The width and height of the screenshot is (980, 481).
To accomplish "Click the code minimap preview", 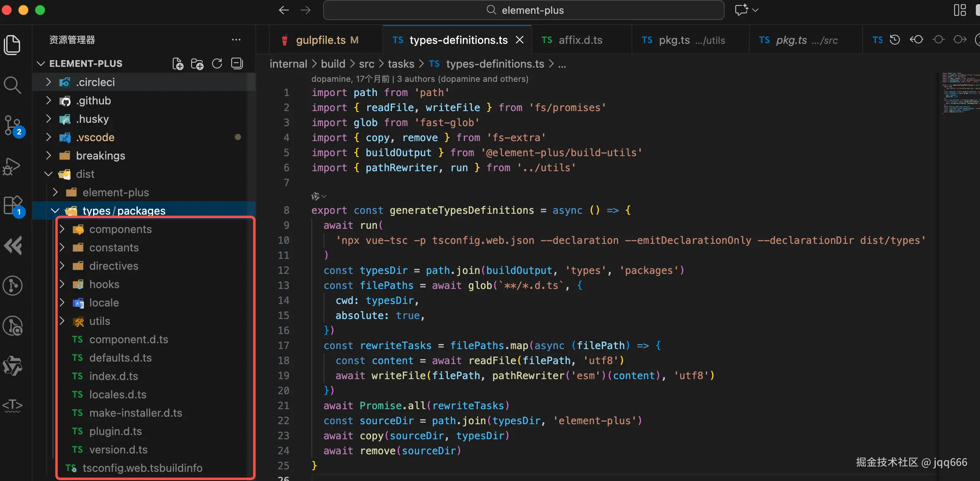I will 960,93.
